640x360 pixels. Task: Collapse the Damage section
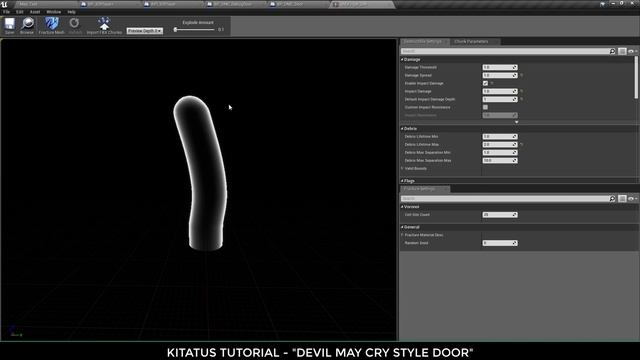[x=402, y=60]
